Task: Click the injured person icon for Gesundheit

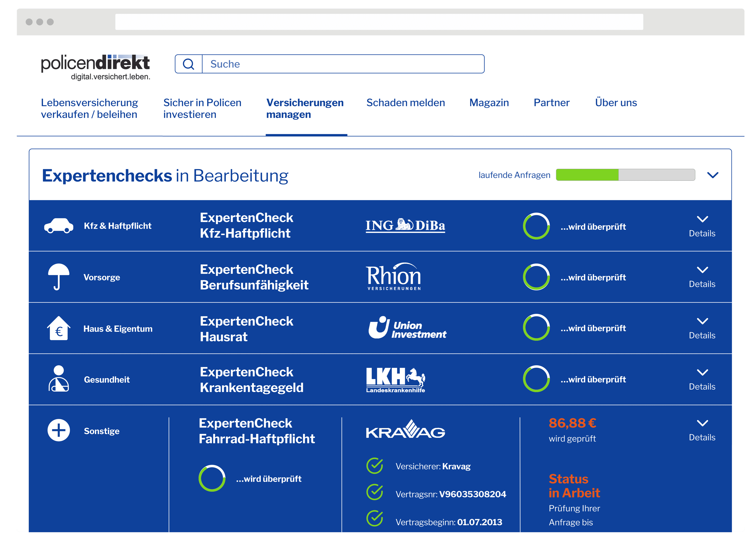Action: coord(59,379)
